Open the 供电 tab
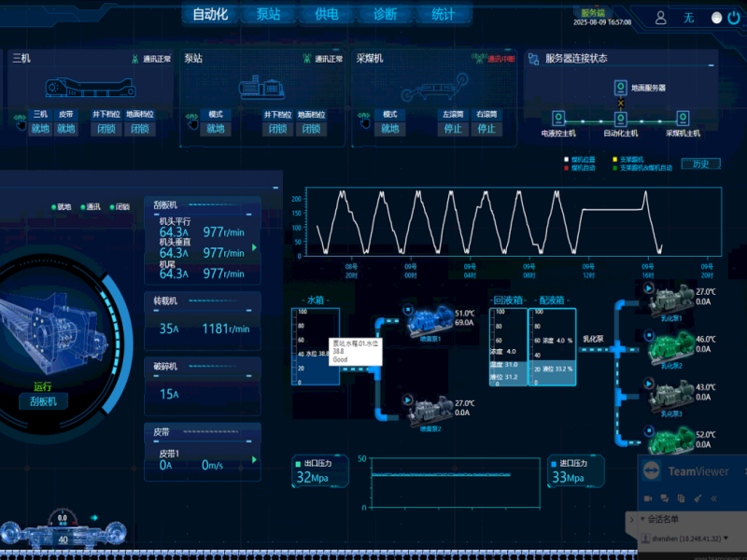Viewport: 747px width, 560px height. click(x=327, y=14)
